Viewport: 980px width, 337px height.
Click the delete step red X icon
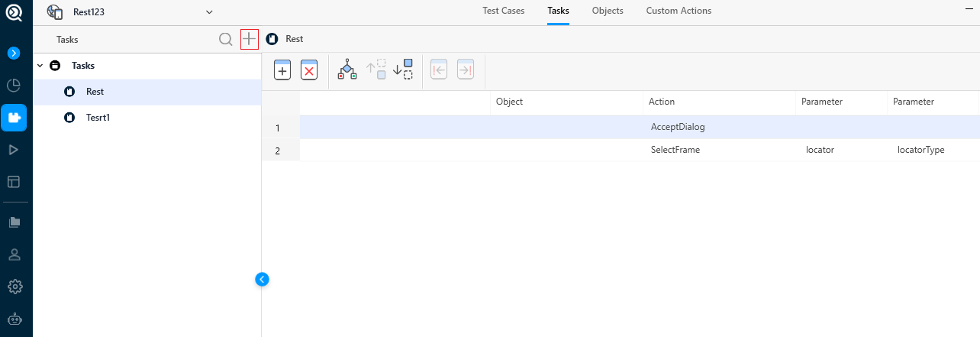(309, 70)
